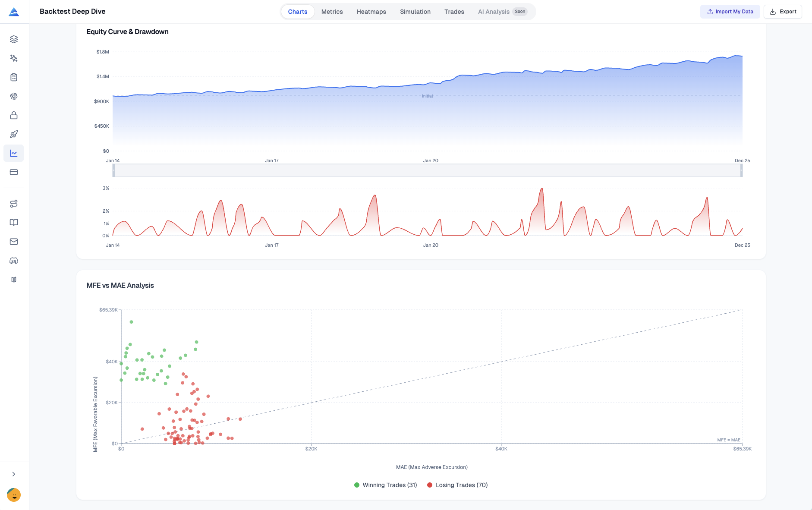Open the OpenAI integration icon
Screen dimensions: 812x510
[x=14, y=96]
